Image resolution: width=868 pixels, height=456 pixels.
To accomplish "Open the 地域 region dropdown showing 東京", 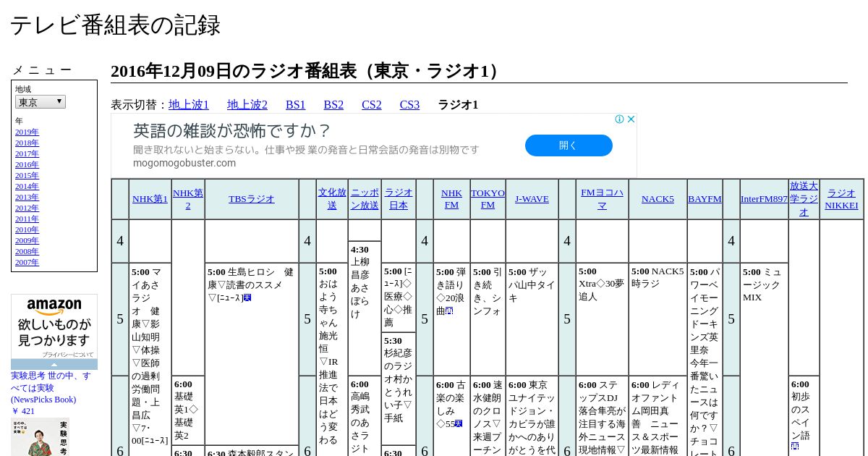I will 41,102.
